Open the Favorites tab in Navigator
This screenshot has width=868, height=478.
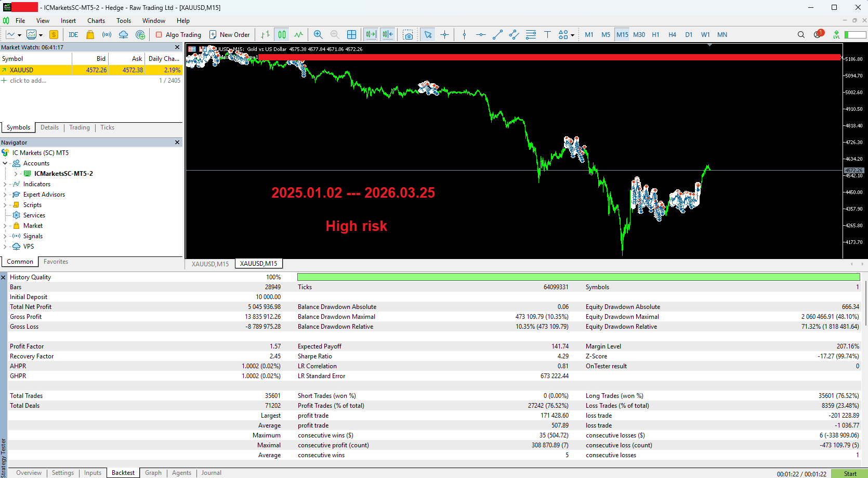56,262
